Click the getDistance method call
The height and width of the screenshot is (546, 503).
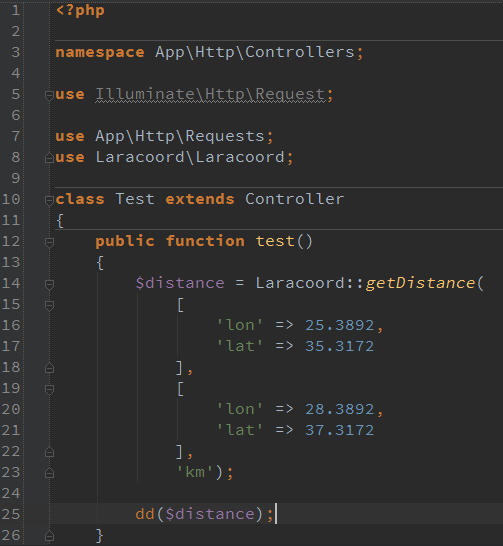tap(420, 283)
